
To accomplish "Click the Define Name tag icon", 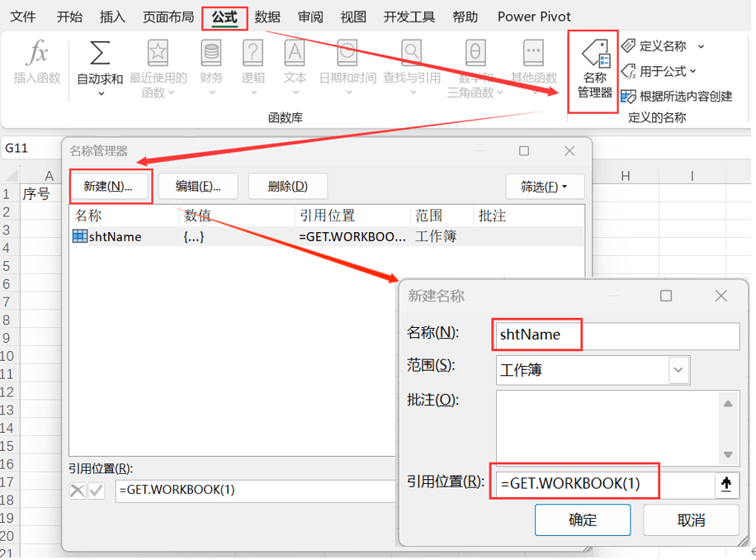I will click(x=628, y=45).
